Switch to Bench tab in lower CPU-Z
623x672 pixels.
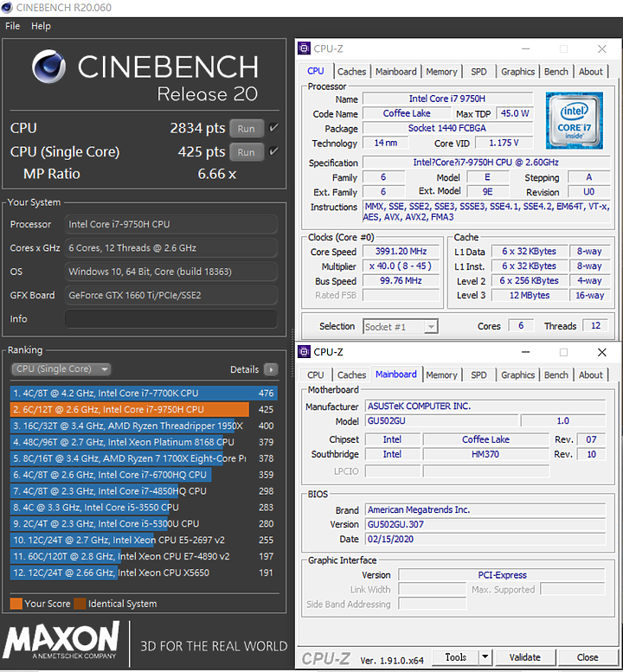[x=556, y=375]
